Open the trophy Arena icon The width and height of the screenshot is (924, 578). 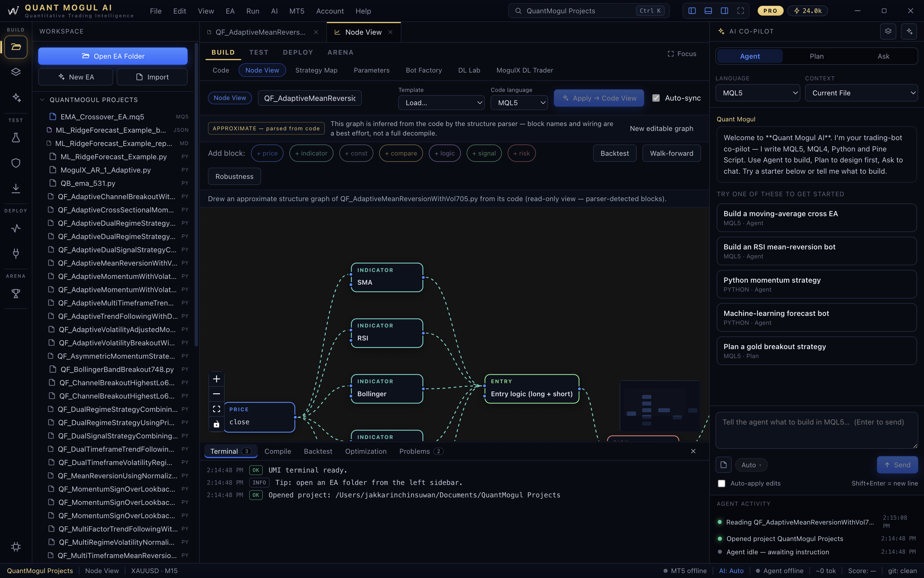click(16, 293)
